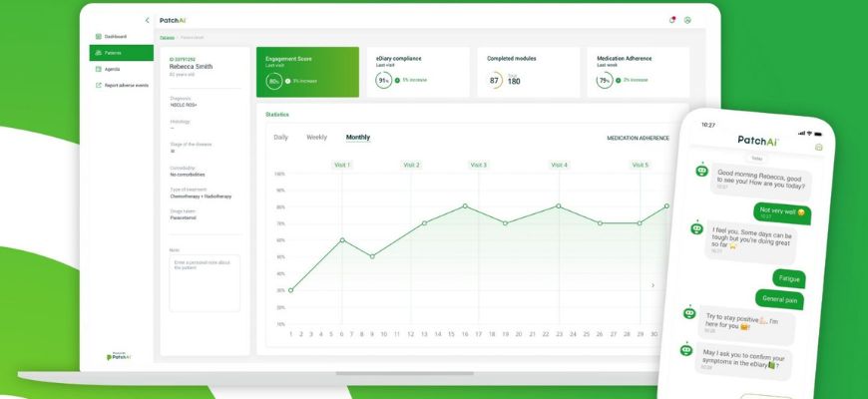Select the Engagement Score card
Viewport: 868px width, 399px height.
point(307,72)
